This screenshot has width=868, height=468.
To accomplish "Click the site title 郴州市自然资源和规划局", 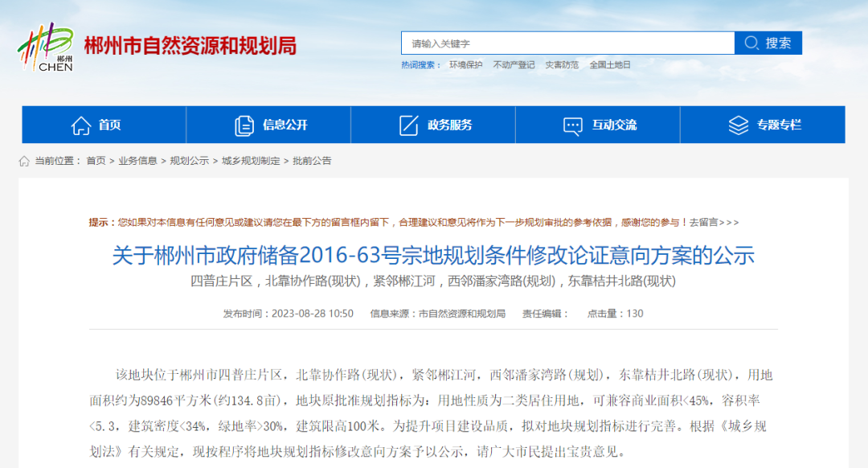I will point(190,46).
